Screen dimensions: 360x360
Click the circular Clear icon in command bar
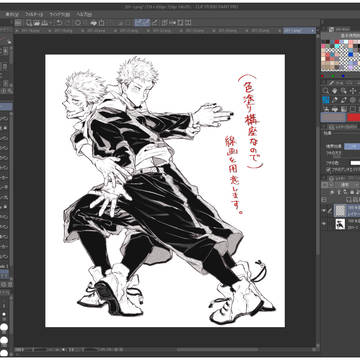pos(78,23)
